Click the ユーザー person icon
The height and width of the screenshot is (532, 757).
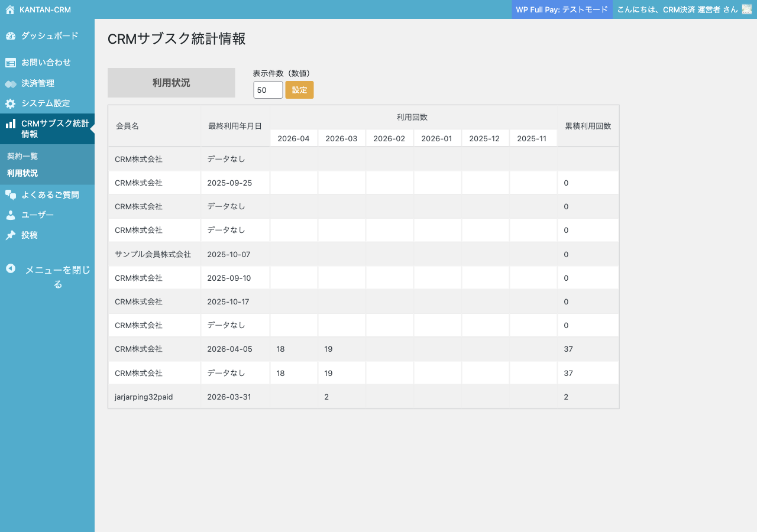pyautogui.click(x=11, y=215)
